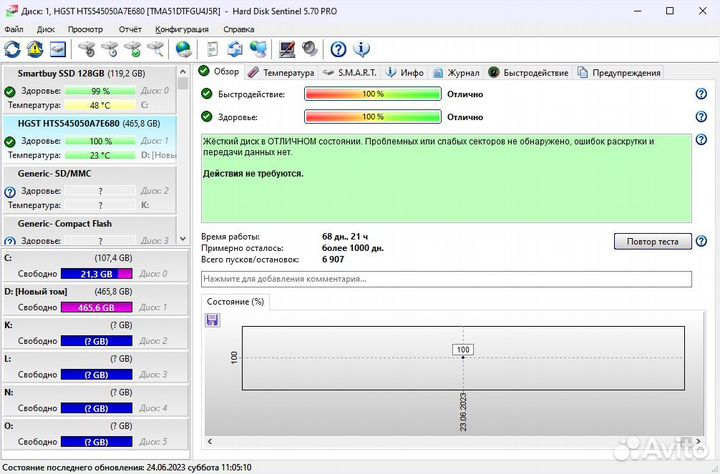Viewport: 720px width, 474px height.
Task: Select the N: partition row
Action: (x=96, y=400)
